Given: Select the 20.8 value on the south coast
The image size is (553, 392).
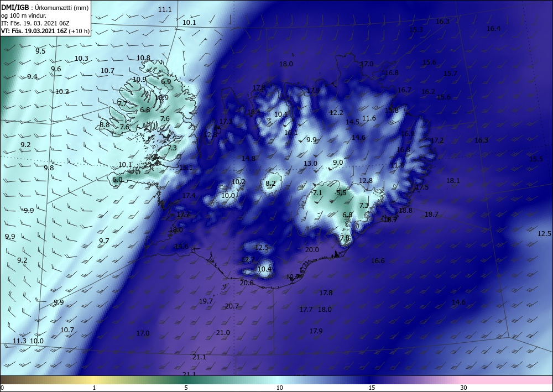Looking at the screenshot, I should coord(247,283).
